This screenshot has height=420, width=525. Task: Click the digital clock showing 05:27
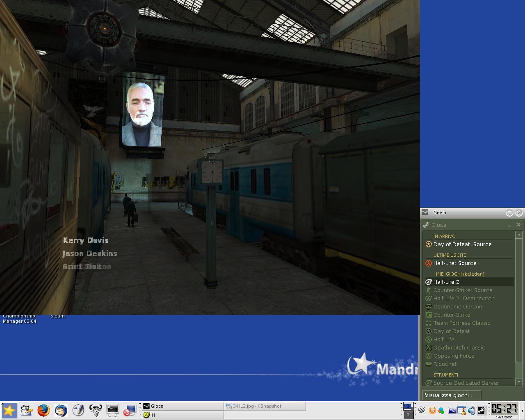coord(504,409)
